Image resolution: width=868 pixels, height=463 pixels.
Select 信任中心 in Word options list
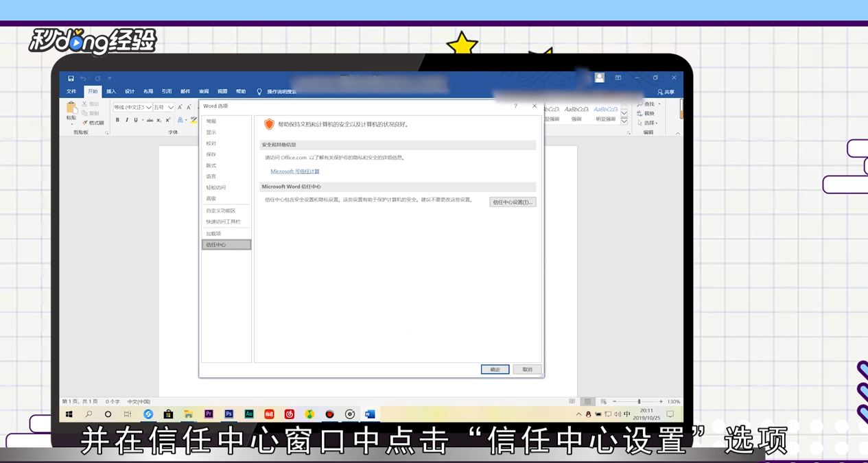pos(226,245)
